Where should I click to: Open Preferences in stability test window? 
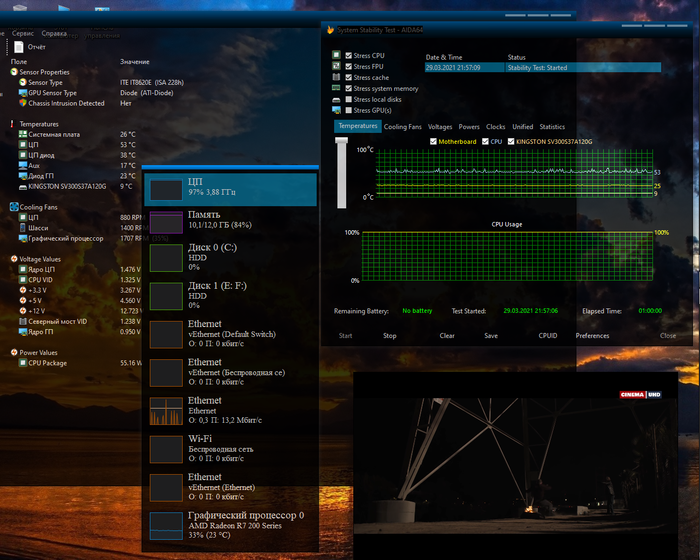coord(592,335)
